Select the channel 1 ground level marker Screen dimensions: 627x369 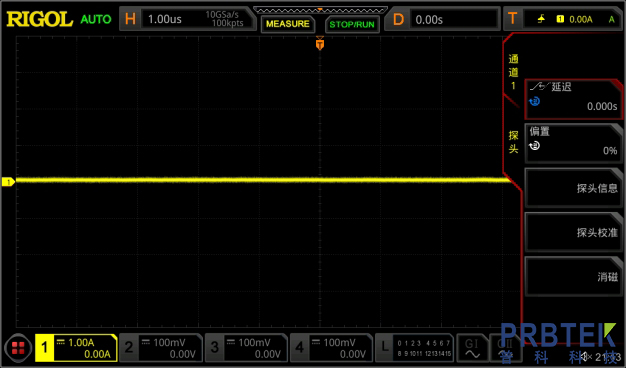click(x=8, y=182)
